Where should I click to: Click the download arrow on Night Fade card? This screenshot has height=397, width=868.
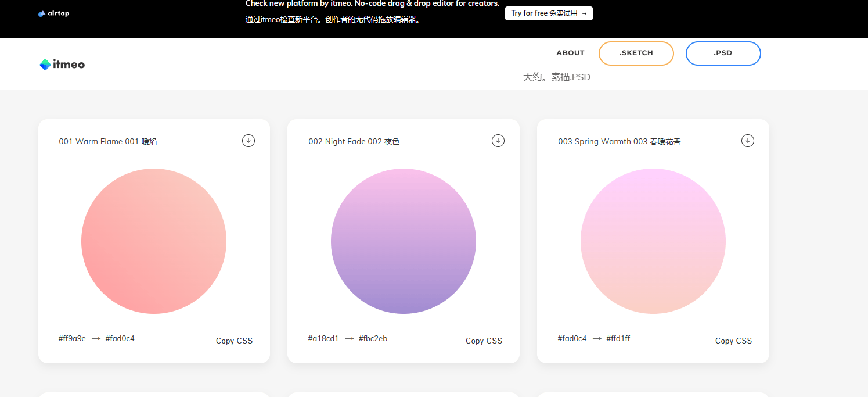coord(498,140)
